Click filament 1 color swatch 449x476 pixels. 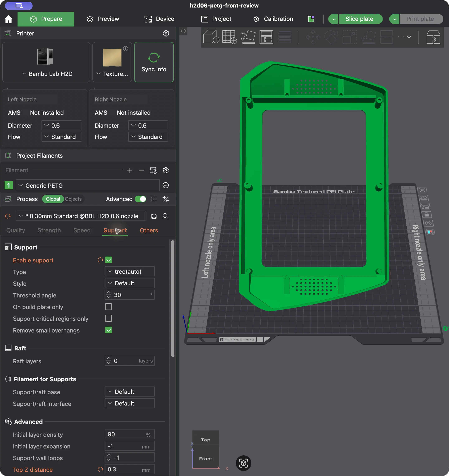pyautogui.click(x=9, y=185)
